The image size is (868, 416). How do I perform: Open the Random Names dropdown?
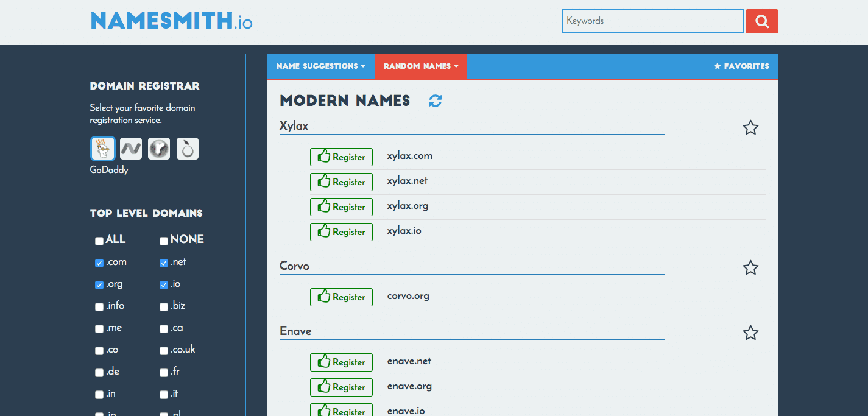click(x=421, y=66)
